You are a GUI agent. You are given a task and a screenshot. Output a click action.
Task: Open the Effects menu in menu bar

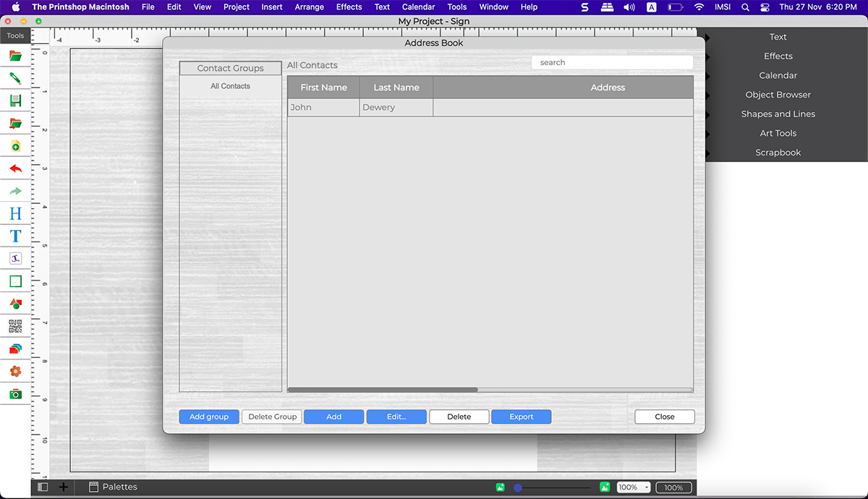click(349, 7)
